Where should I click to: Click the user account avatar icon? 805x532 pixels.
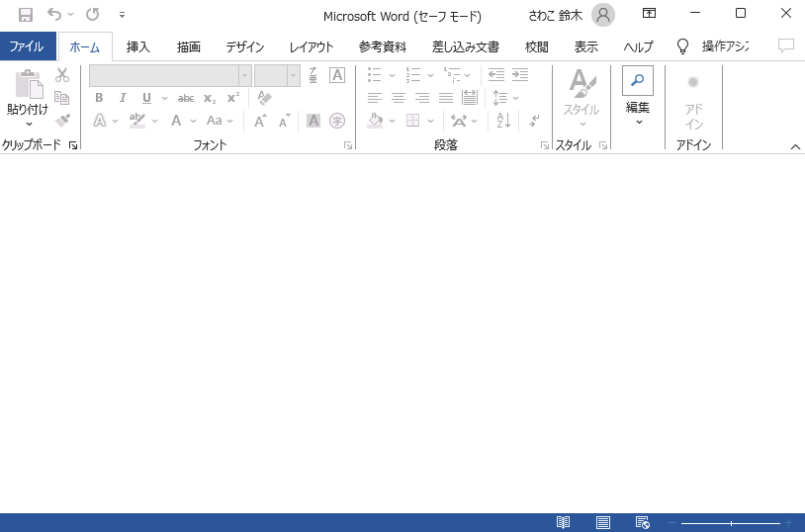[x=603, y=15]
